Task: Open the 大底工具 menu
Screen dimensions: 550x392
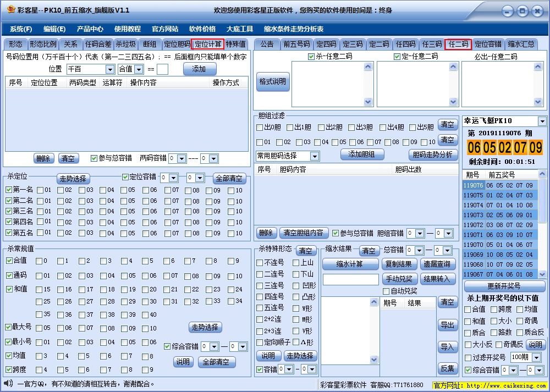Action: point(239,29)
